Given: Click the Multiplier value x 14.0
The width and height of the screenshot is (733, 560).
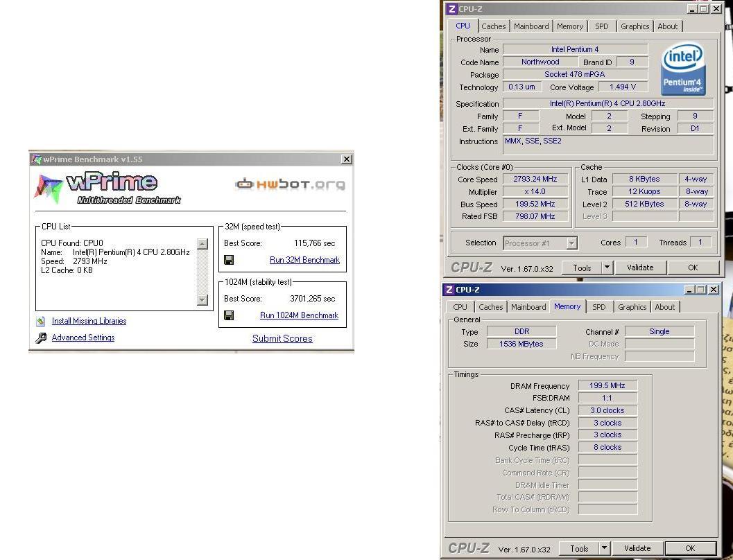Looking at the screenshot, I should click(x=535, y=191).
